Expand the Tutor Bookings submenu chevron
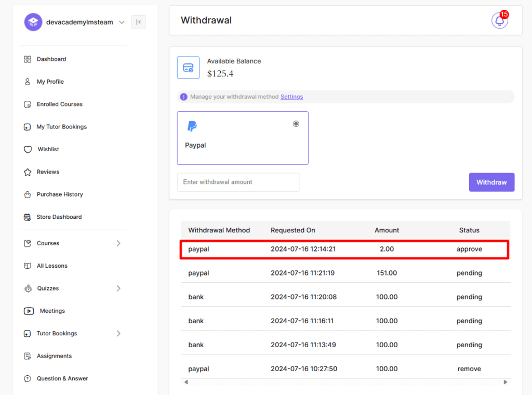532x395 pixels. [118, 334]
